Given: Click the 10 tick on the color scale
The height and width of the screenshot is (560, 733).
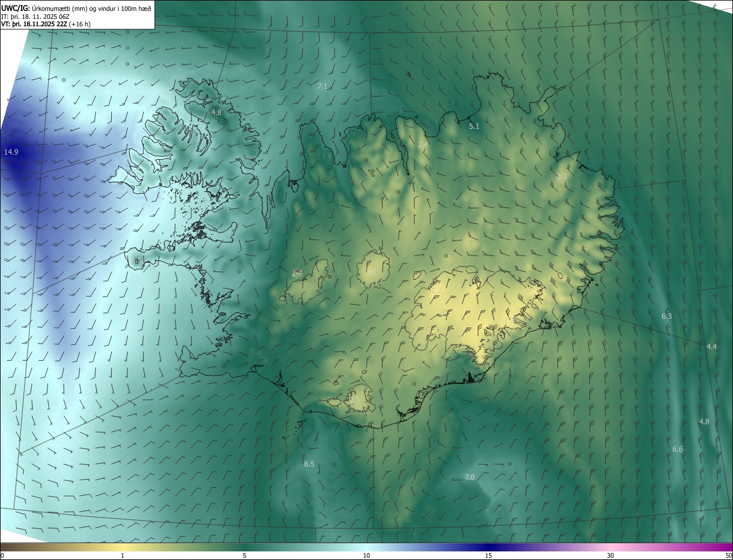Looking at the screenshot, I should 366,555.
